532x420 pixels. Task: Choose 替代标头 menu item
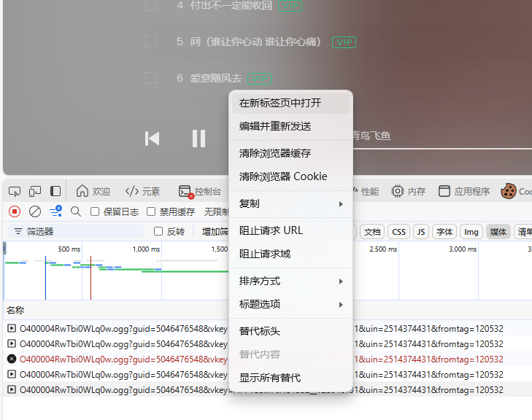click(290, 331)
